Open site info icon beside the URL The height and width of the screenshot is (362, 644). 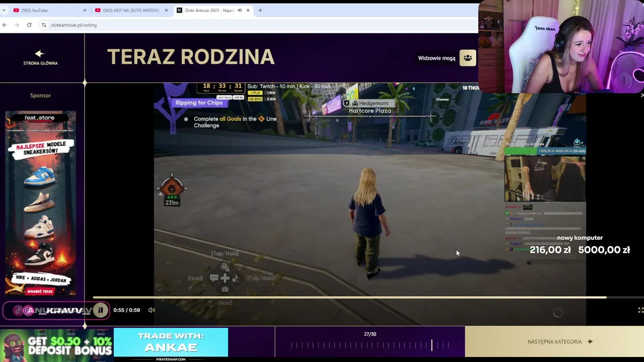(44, 25)
